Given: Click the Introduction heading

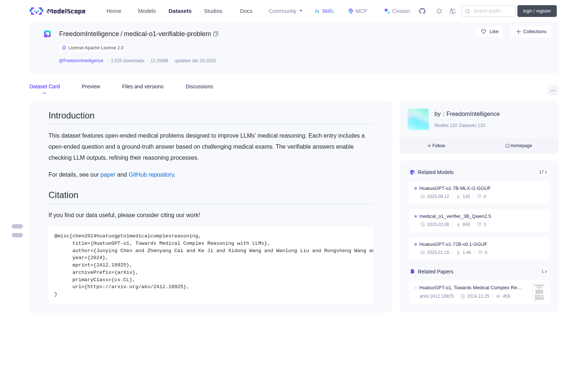Looking at the screenshot, I should [x=71, y=116].
